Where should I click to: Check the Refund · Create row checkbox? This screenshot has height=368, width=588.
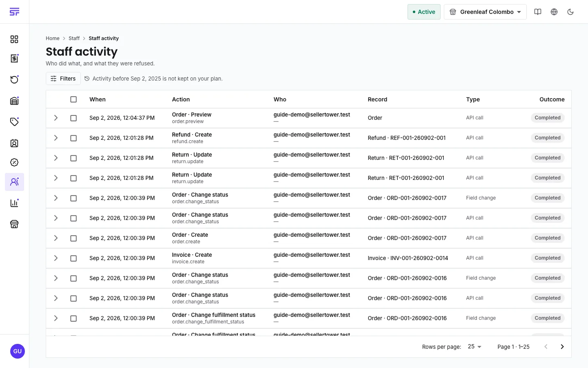[73, 138]
